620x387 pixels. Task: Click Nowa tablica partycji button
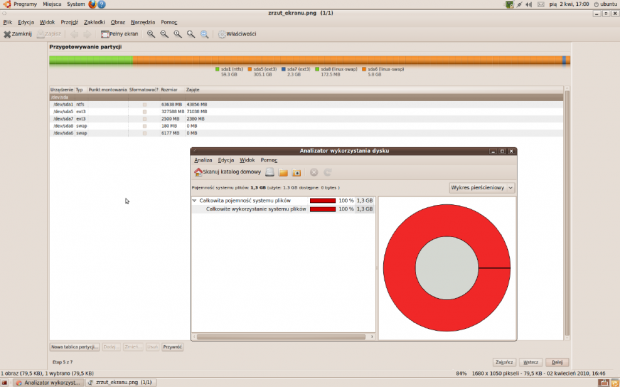[x=75, y=347]
